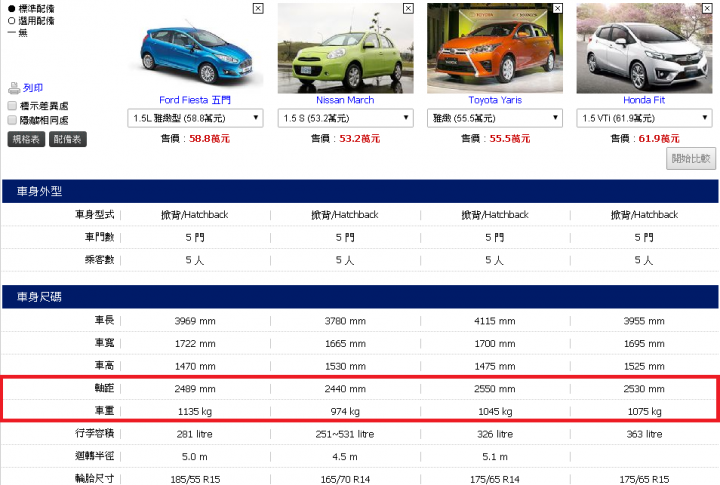This screenshot has width=720, height=485.
Task: Click the 車門數 row label
Action: point(100,237)
